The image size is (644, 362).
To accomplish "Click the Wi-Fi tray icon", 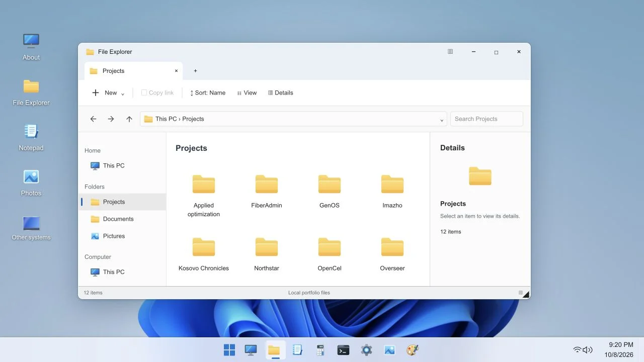I will (x=577, y=350).
